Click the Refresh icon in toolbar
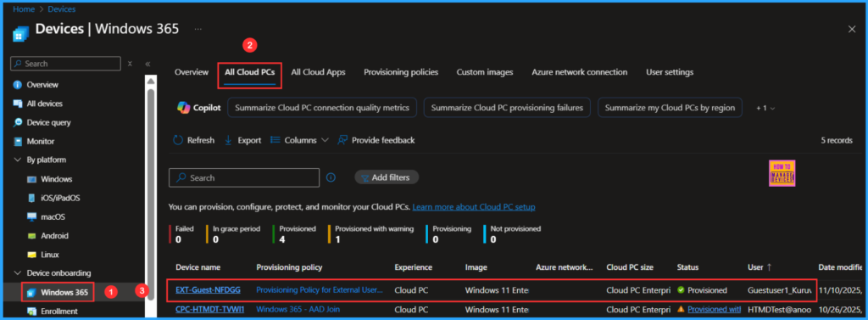 click(178, 140)
